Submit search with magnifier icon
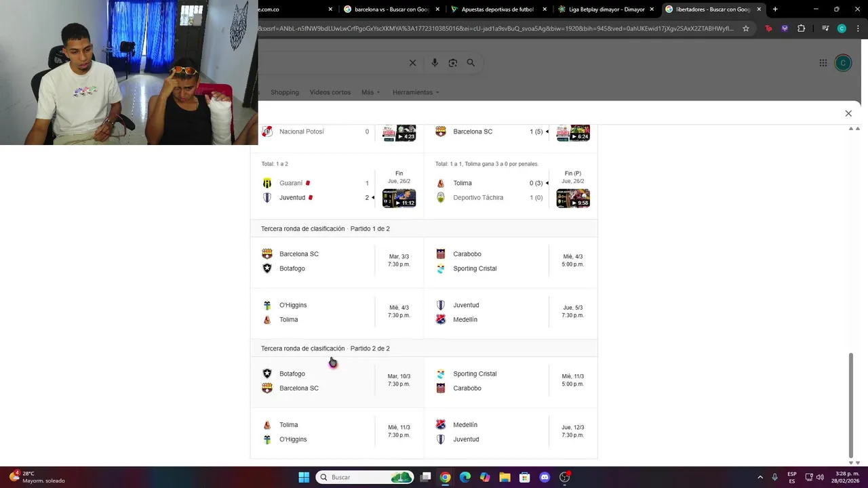 coord(471,63)
